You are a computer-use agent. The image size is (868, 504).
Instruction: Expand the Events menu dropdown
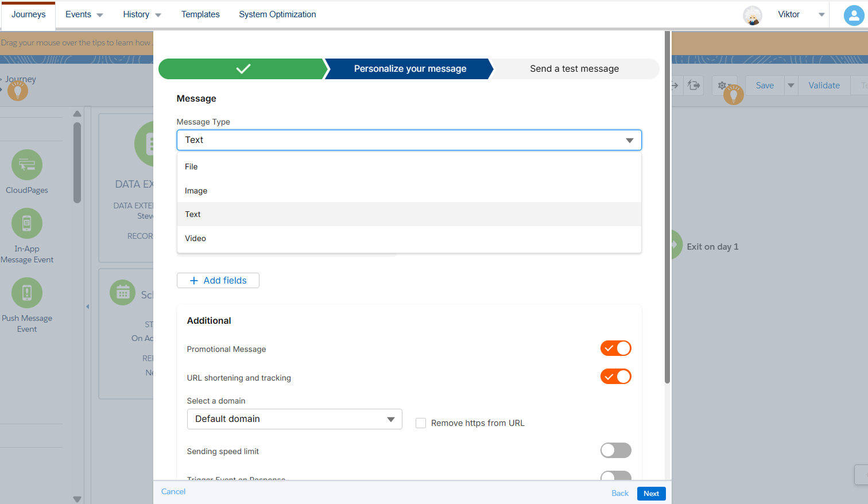tap(84, 14)
